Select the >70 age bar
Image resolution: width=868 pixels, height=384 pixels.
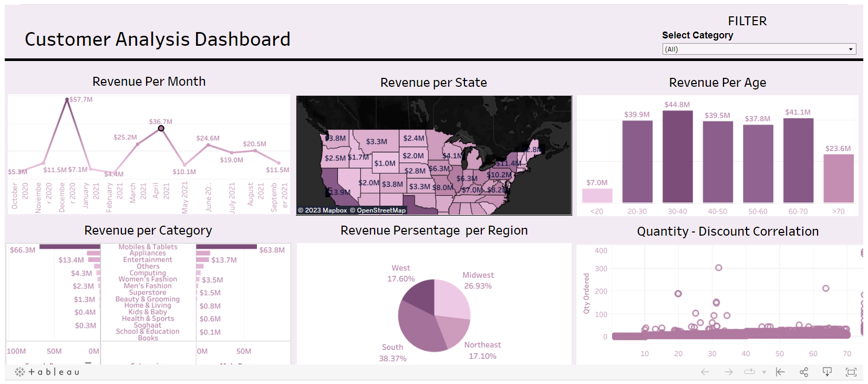click(838, 179)
